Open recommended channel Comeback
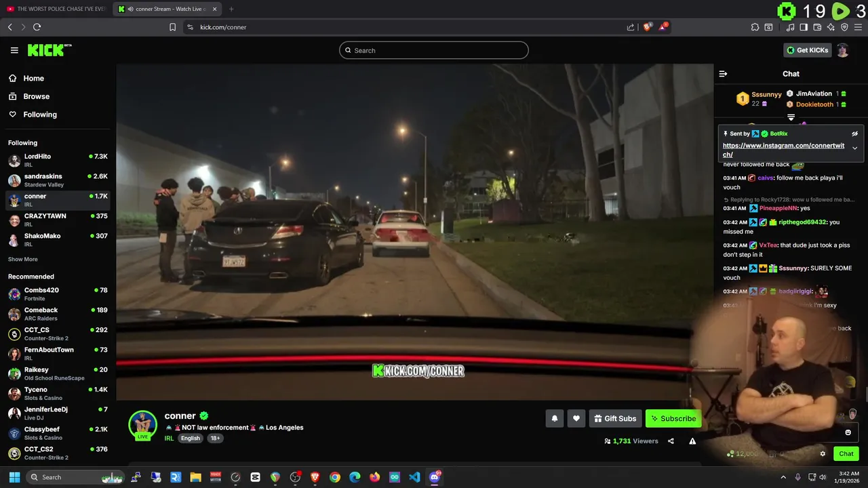This screenshot has height=488, width=868. pos(58,314)
